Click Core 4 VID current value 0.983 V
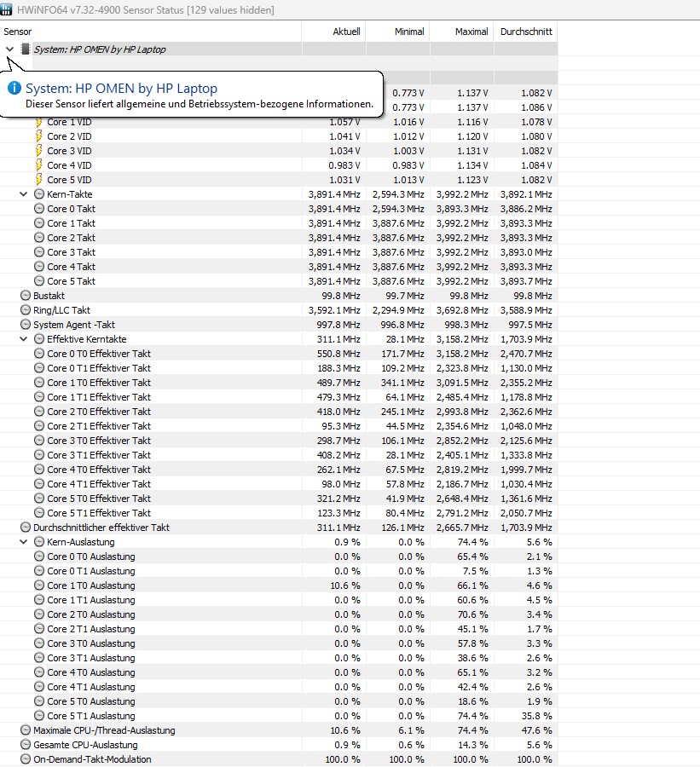This screenshot has height=767, width=700. [x=344, y=165]
